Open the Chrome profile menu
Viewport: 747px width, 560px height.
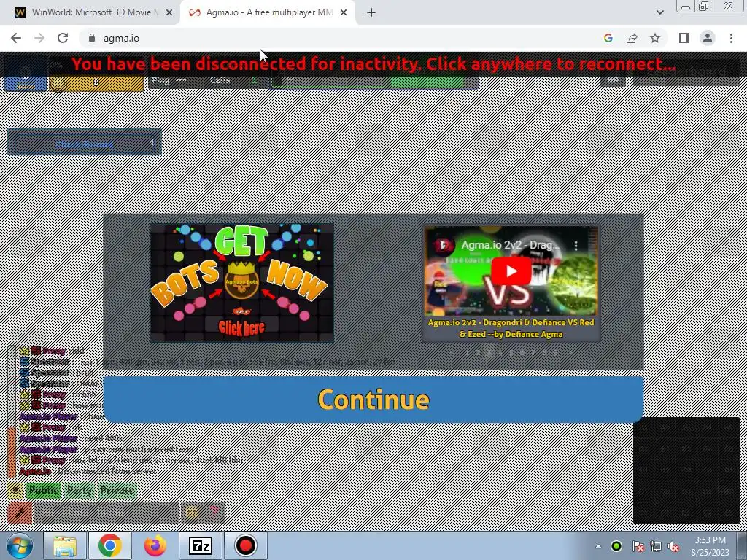(x=708, y=38)
